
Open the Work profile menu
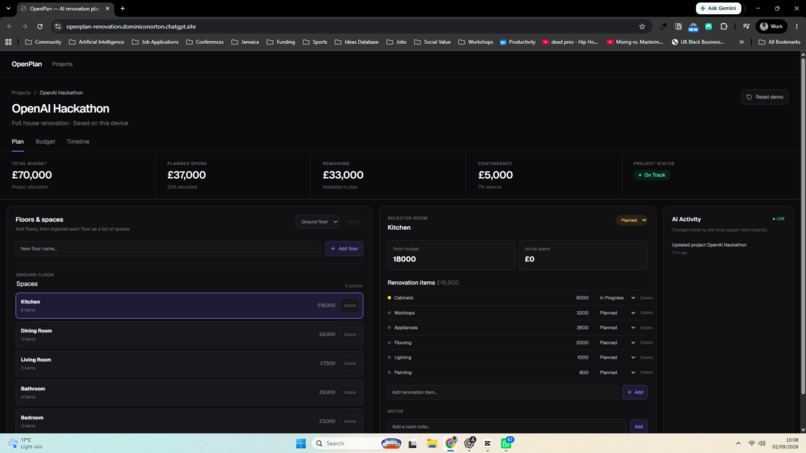[x=771, y=26]
